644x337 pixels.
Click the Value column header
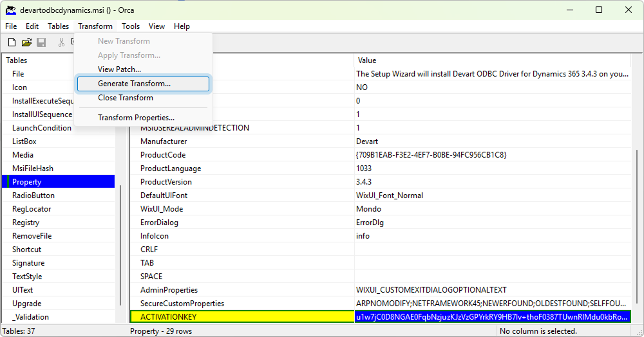(493, 60)
